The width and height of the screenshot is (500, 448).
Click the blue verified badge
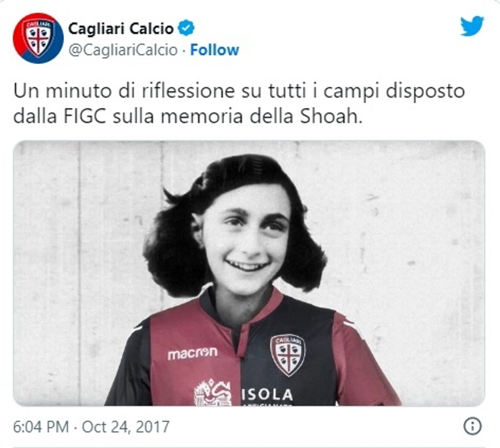pos(186,28)
